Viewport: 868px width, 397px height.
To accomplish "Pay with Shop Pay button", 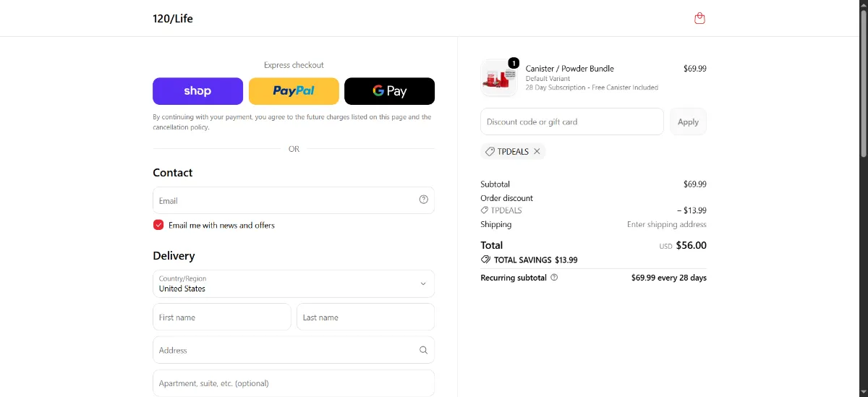I will coord(197,91).
